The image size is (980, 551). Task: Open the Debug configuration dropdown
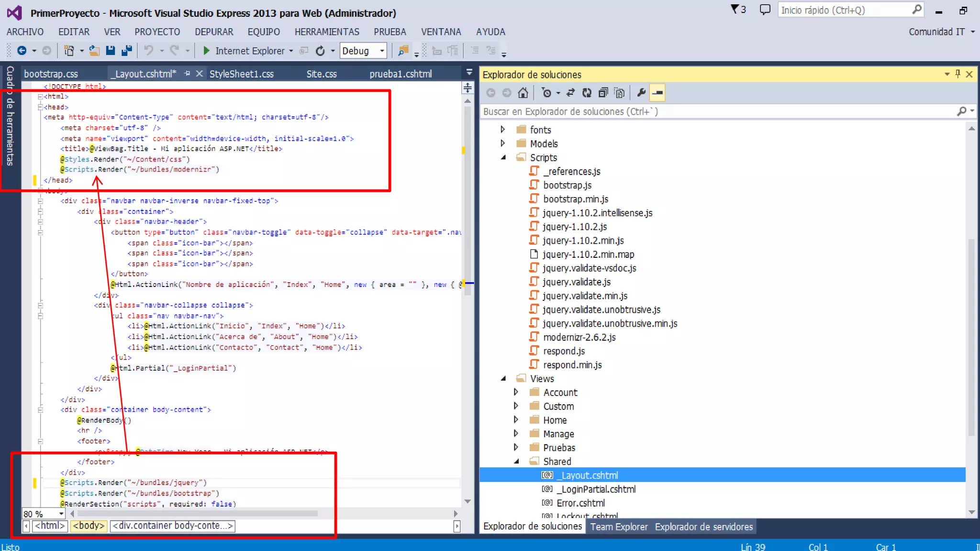tap(382, 51)
